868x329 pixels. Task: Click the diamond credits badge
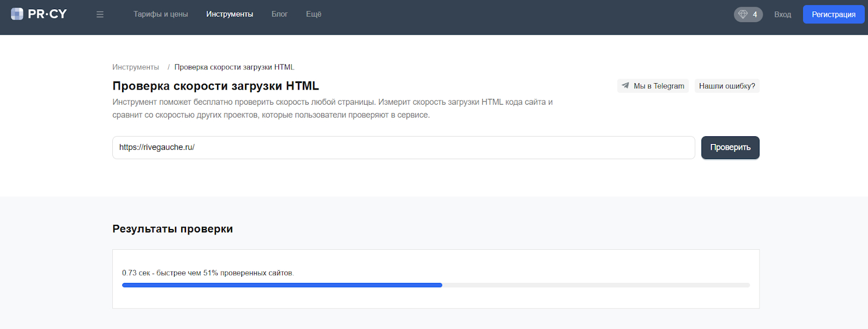point(748,15)
